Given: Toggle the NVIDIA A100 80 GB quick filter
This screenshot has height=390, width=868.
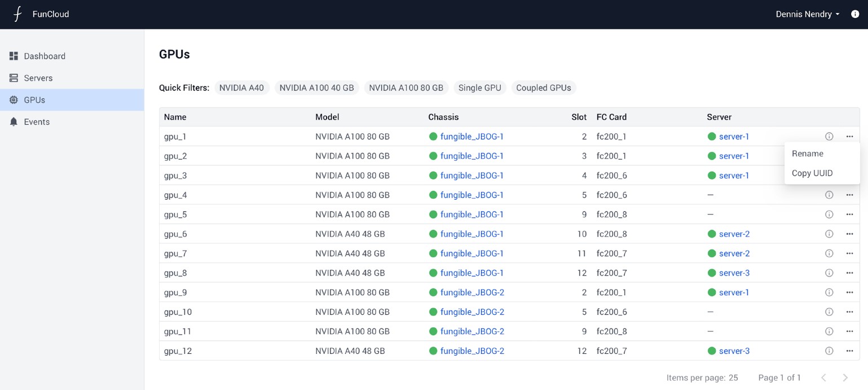Looking at the screenshot, I should pos(406,88).
